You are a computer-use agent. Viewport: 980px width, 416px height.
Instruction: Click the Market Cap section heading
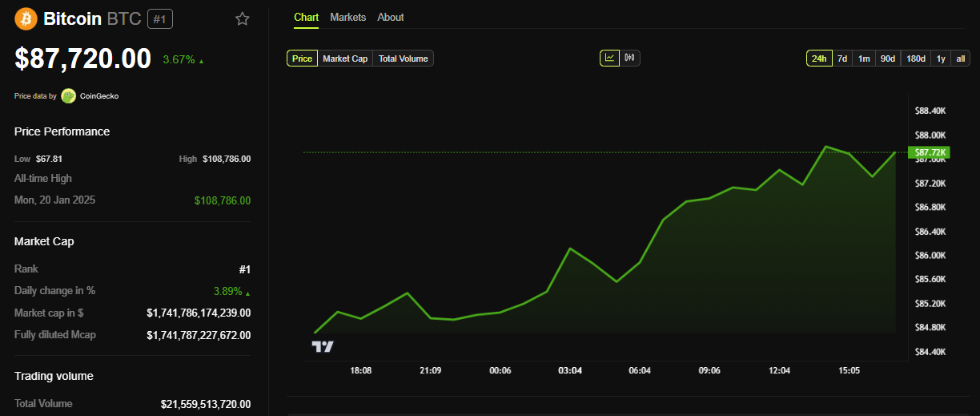pos(44,241)
